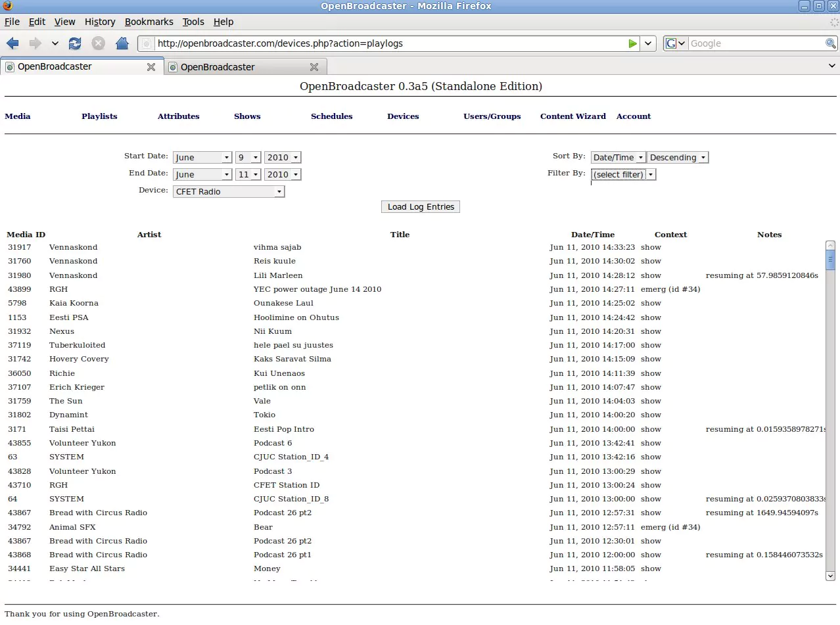Click the title 'Kaks Saravat Silma'
This screenshot has width=840, height=625.
(292, 359)
